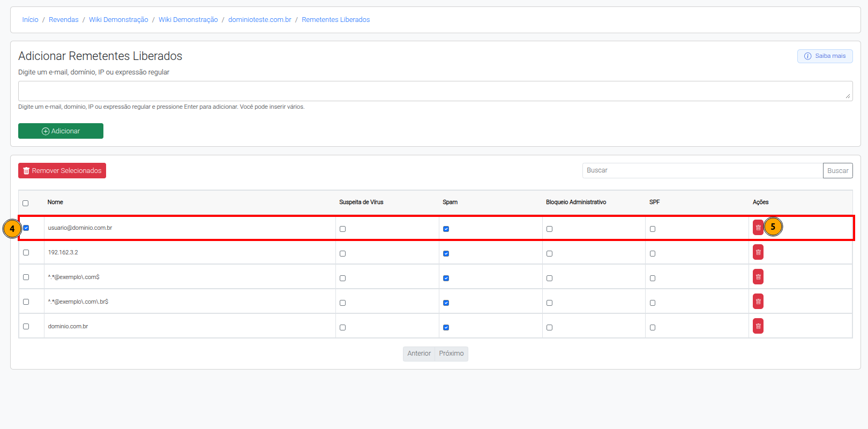Viewport: 868px width, 429px height.
Task: Select the row checkbox for 192.162.3.2
Action: pos(26,252)
